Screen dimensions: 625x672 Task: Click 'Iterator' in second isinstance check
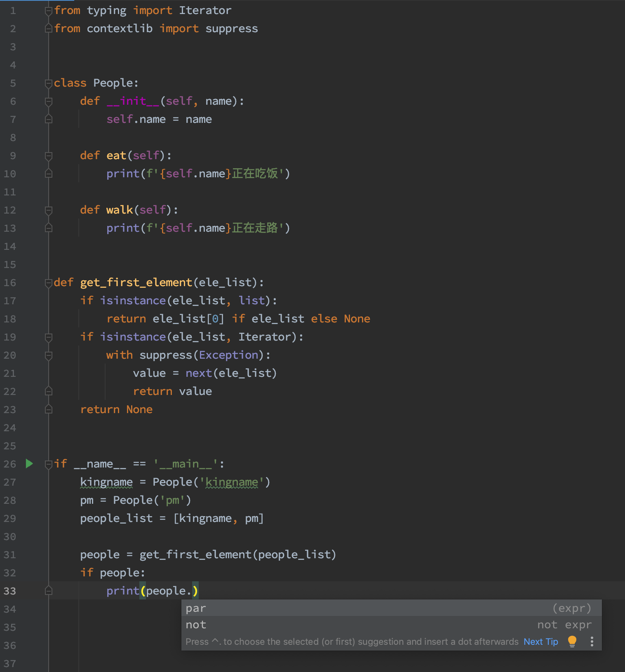coord(265,337)
